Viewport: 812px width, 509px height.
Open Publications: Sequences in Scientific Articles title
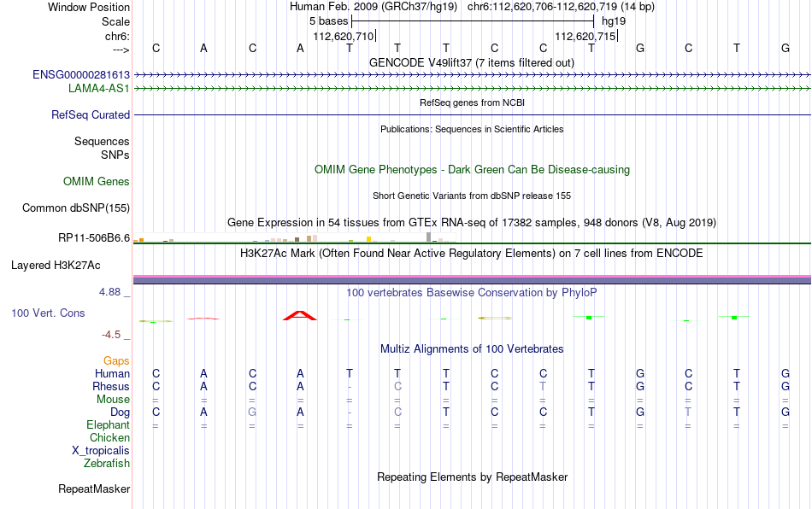[472, 129]
